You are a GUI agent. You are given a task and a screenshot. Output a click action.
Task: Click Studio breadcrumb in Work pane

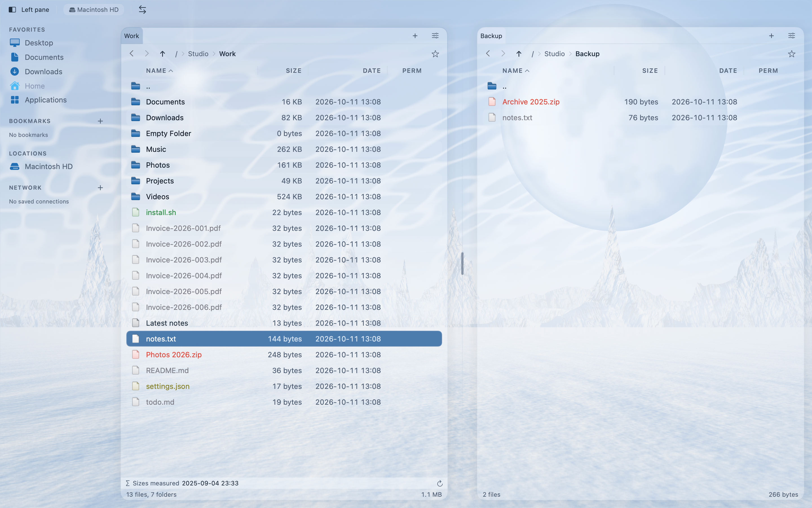(x=198, y=54)
